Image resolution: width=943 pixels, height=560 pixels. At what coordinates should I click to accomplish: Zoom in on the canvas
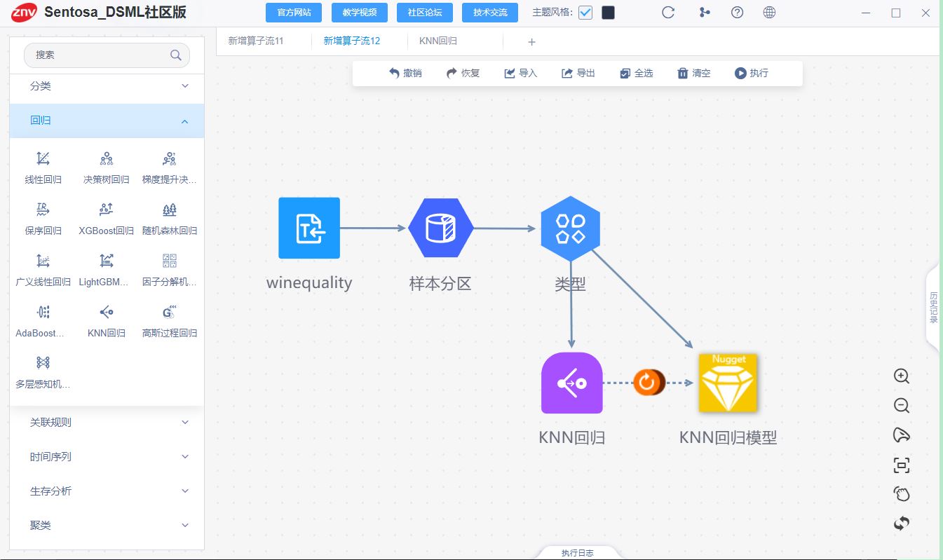[x=902, y=376]
